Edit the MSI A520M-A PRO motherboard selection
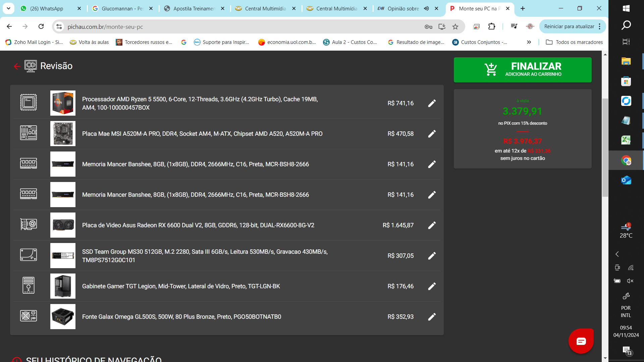 tap(432, 134)
